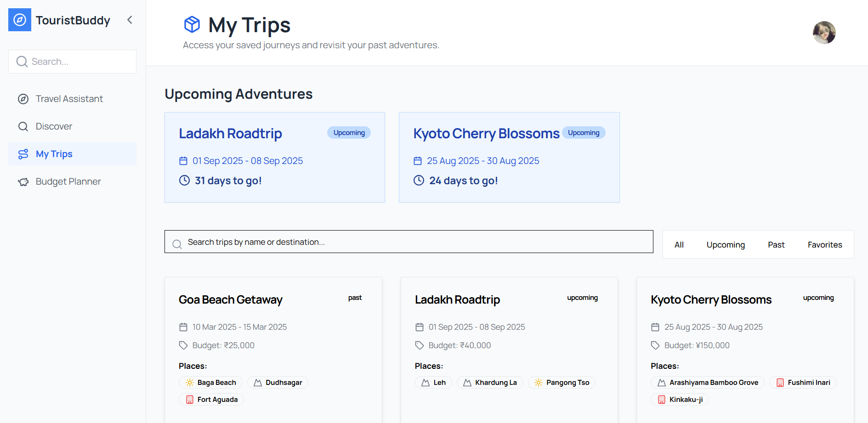Click the budget tag icon on Goa card
Image resolution: width=868 pixels, height=423 pixels.
point(183,345)
